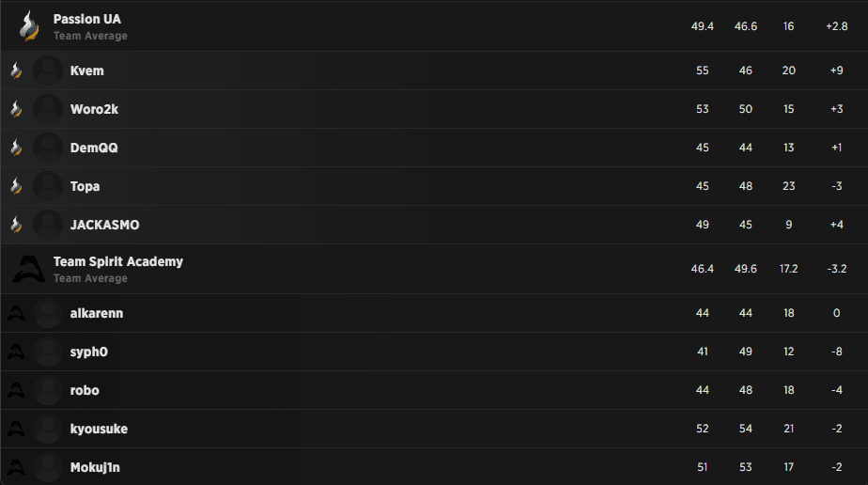Click Mokuj1n's profile avatar

(48, 467)
